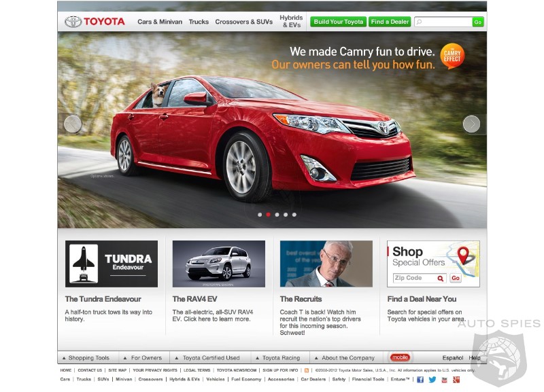
Task: Open the CONTACT US footer link
Action: point(90,370)
